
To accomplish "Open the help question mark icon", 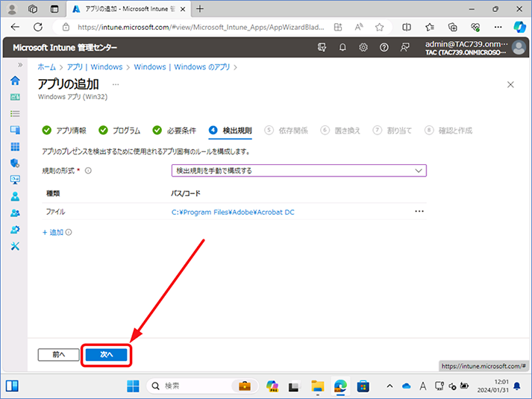I will coord(384,48).
